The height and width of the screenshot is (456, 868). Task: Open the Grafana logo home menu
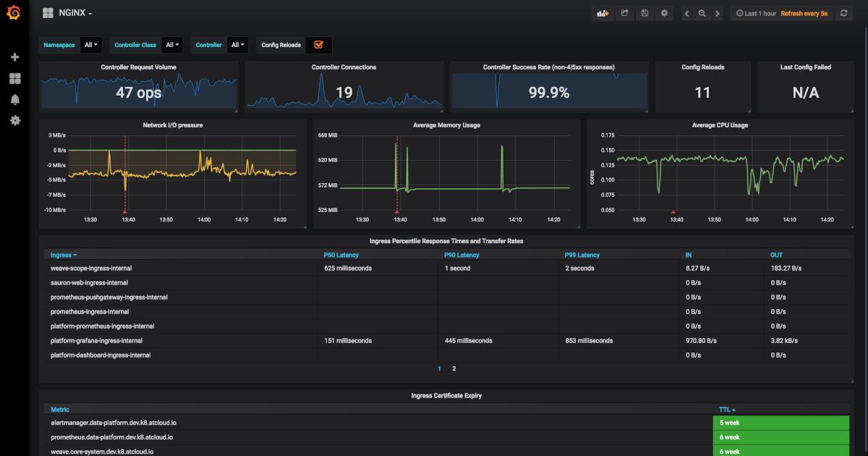click(x=13, y=13)
